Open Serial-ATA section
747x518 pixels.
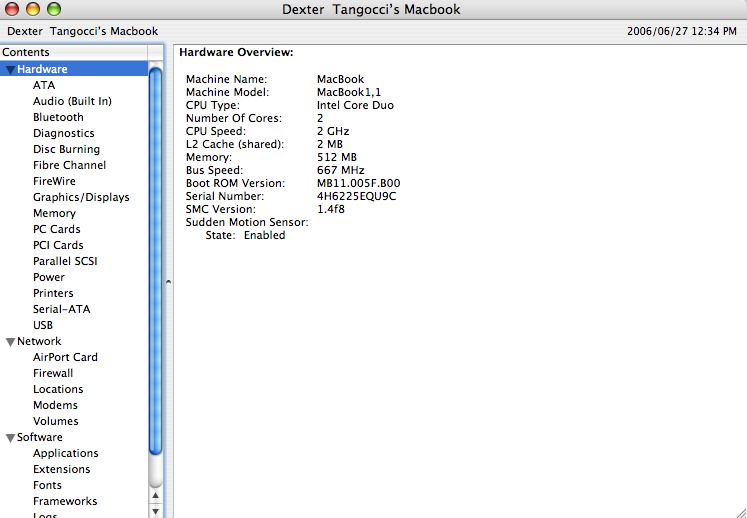(x=61, y=309)
